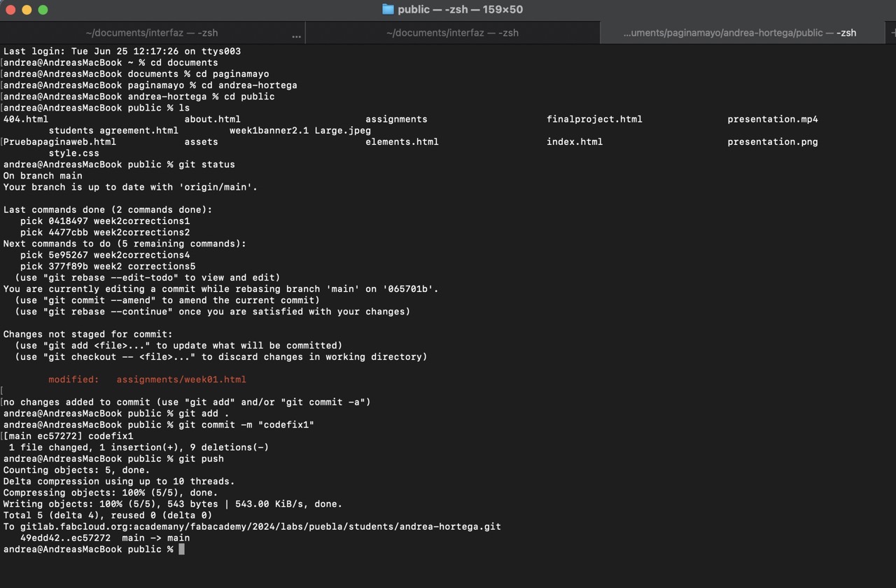The height and width of the screenshot is (588, 896).
Task: Click 'pick 5e95267 week2corrections4' line
Action: pos(105,255)
